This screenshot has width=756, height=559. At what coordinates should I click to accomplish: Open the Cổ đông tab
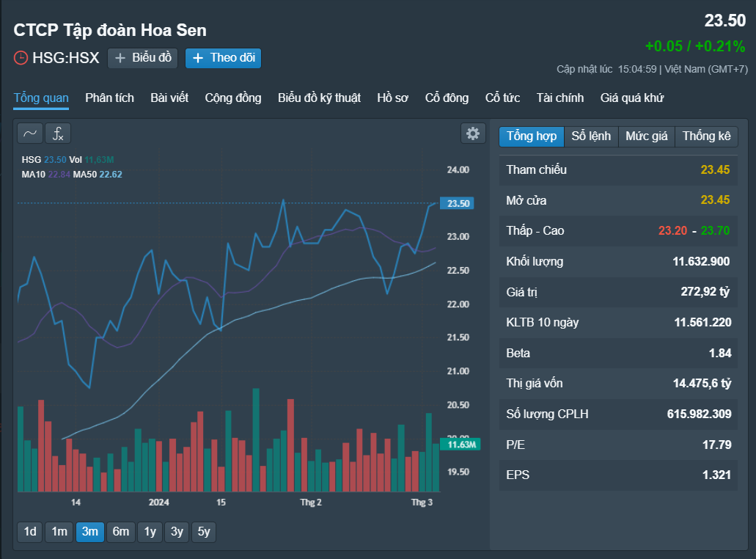(447, 98)
